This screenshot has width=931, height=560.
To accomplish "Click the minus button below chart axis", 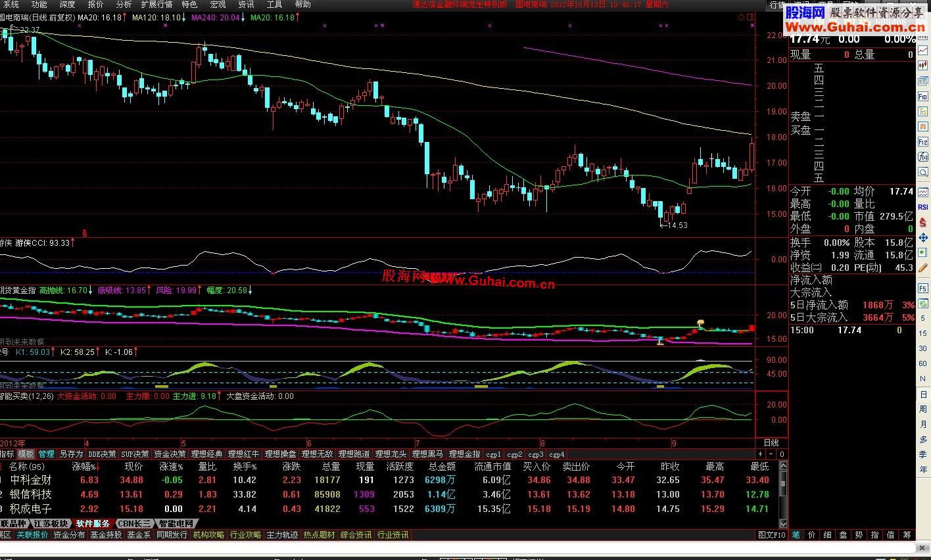I will tap(771, 454).
